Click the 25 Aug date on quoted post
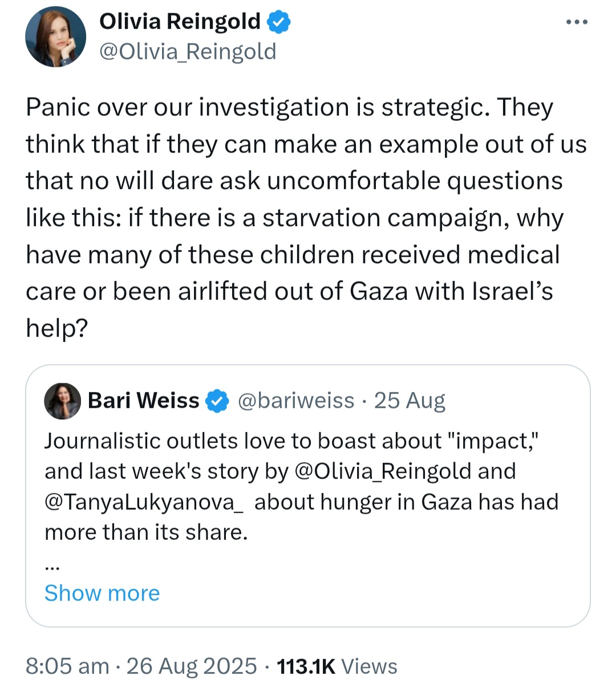The height and width of the screenshot is (695, 616). [x=410, y=401]
